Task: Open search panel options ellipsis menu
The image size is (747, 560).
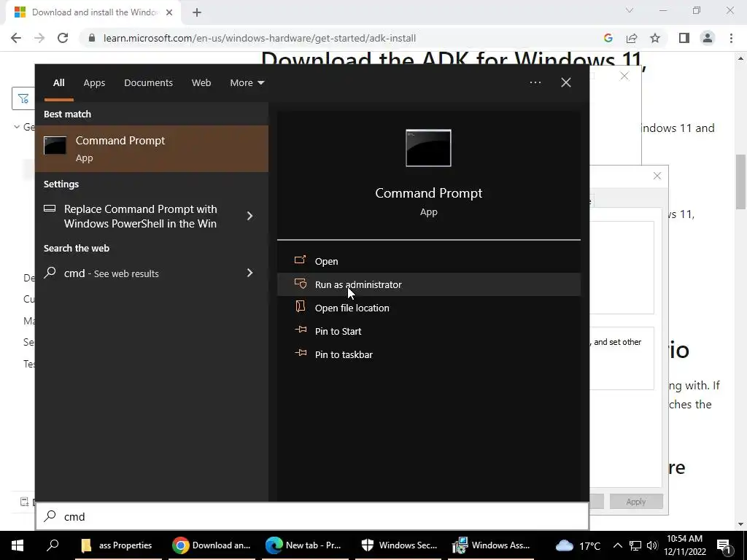Action: pos(535,82)
